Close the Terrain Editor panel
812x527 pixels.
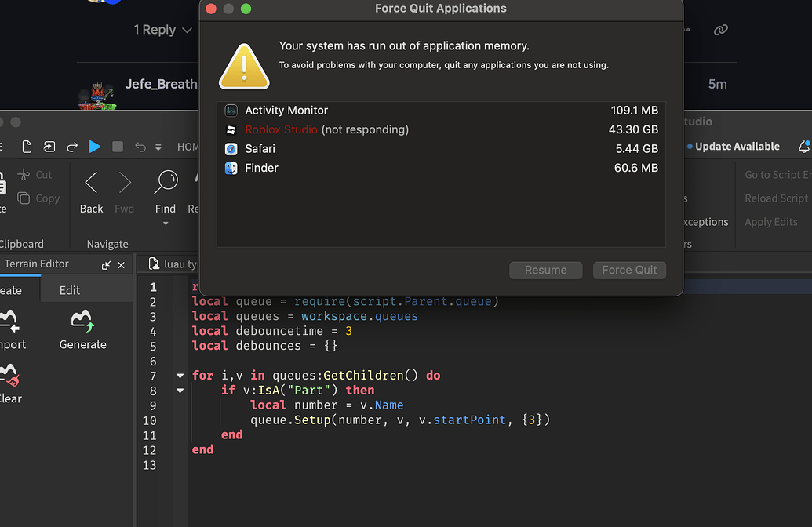[x=121, y=265]
